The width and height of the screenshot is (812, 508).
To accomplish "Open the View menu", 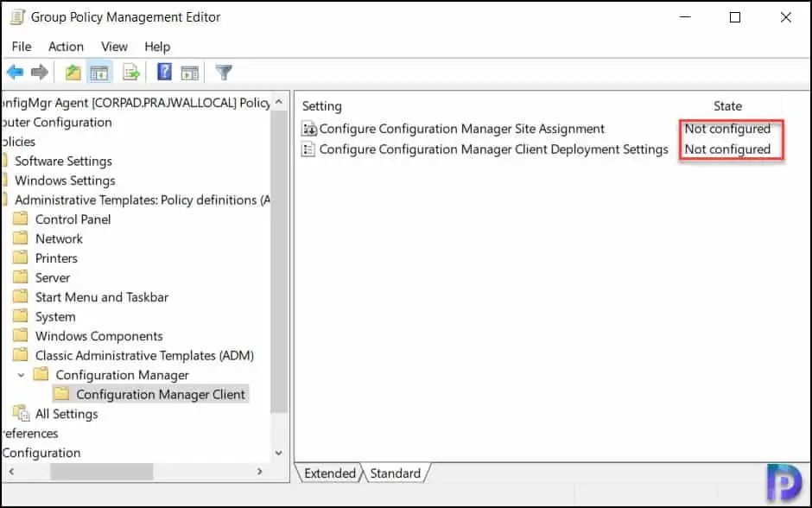I will click(x=114, y=47).
